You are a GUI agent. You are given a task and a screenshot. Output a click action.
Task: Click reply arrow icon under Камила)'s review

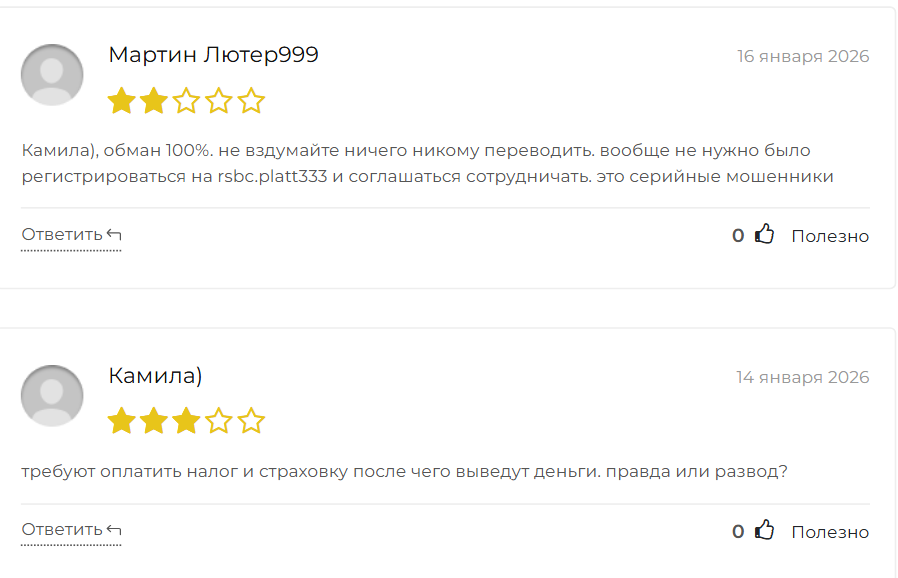(114, 530)
